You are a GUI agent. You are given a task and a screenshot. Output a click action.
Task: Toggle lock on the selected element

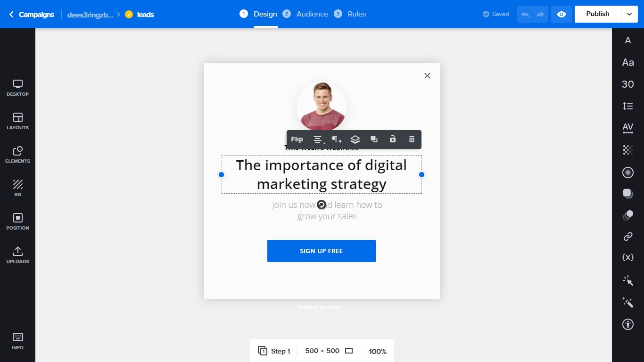392,140
